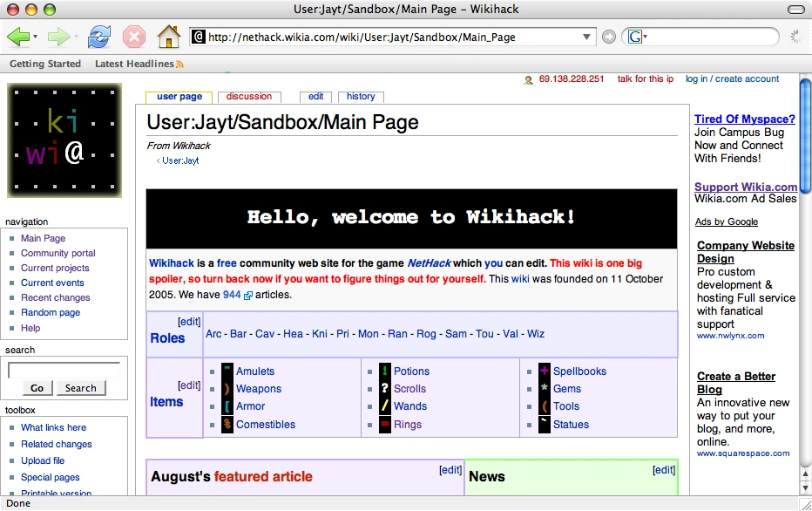Click the Gems asterisk icon

[x=545, y=389]
